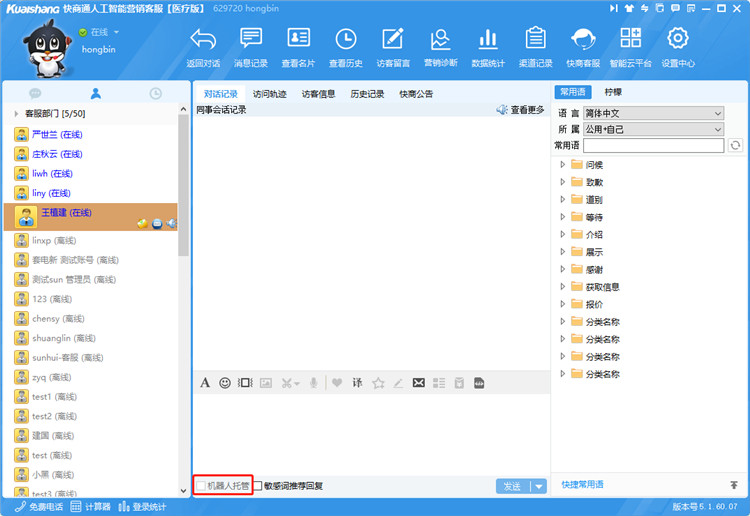The width and height of the screenshot is (750, 516).
Task: Expand the 客服部门 group
Action: pyautogui.click(x=16, y=113)
